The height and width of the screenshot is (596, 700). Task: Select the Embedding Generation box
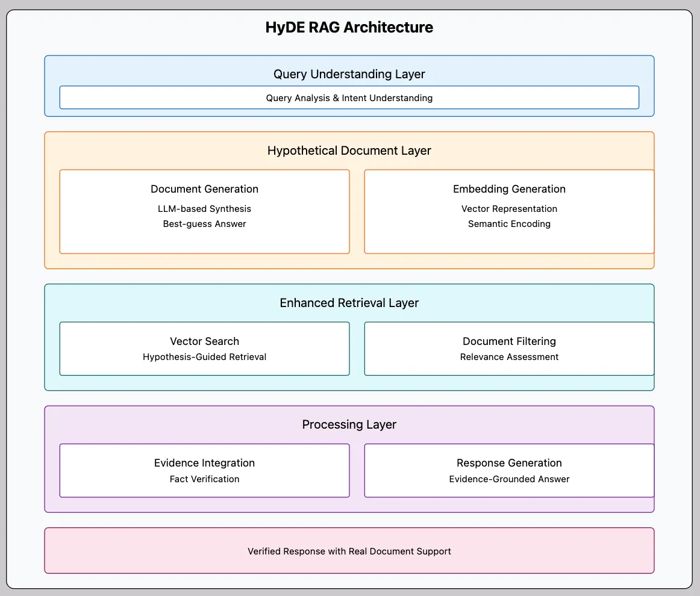pyautogui.click(x=509, y=189)
